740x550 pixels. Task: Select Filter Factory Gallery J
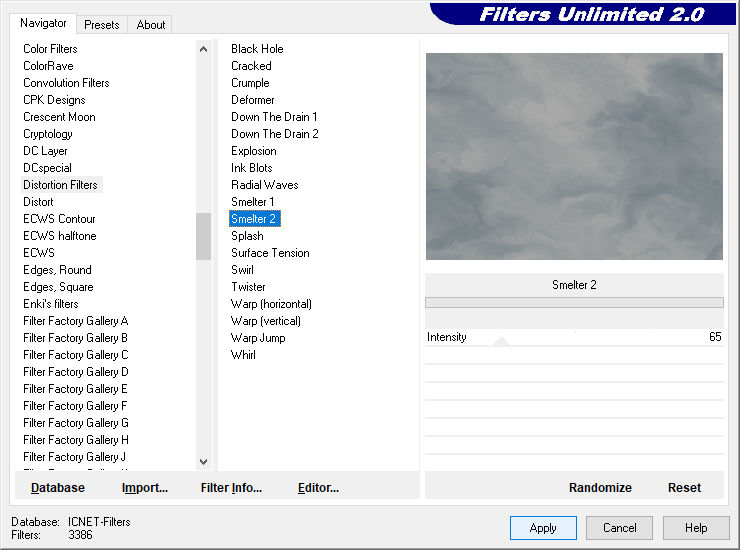[75, 457]
